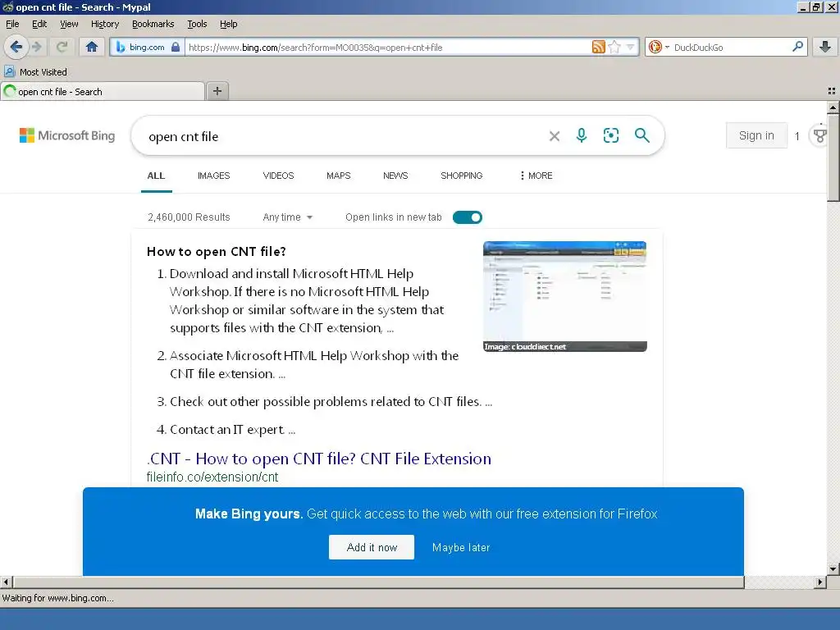840x630 pixels.
Task: Click the 'Waiting for www.bing.com...' status text
Action: (58, 598)
